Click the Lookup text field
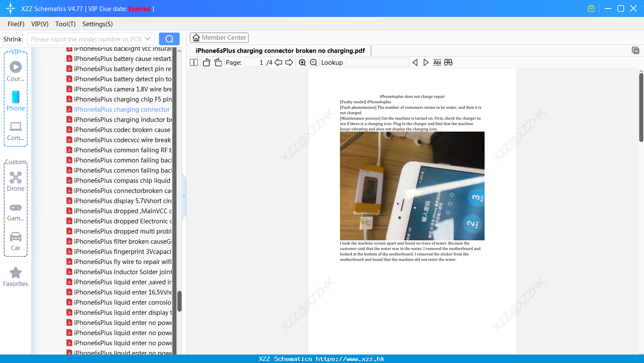 click(377, 63)
